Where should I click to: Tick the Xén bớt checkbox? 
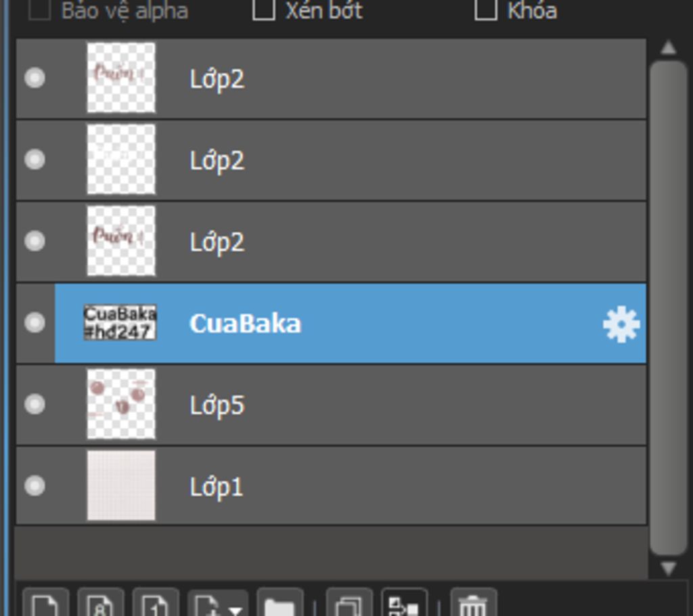click(264, 9)
